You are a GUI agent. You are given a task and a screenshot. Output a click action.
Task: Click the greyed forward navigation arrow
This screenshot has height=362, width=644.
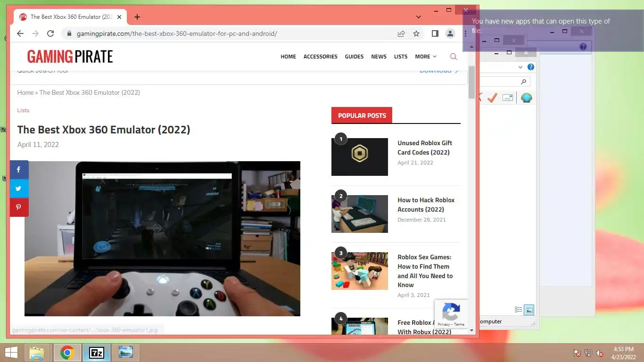[x=35, y=33]
